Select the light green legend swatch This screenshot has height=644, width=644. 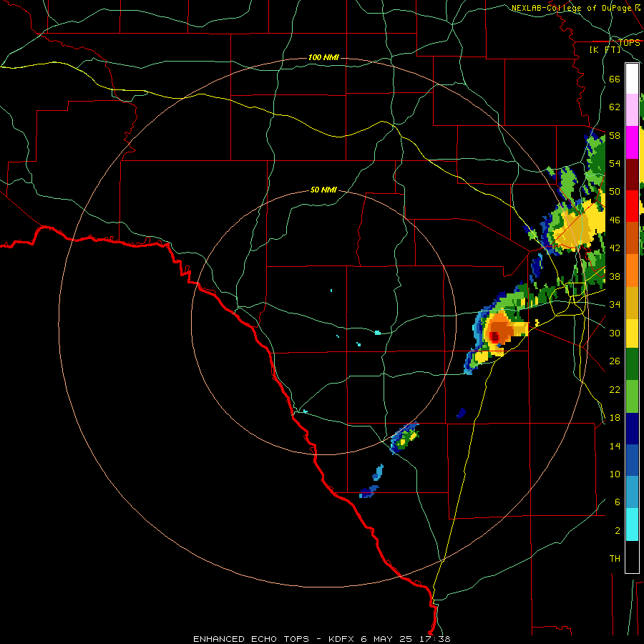pyautogui.click(x=632, y=396)
